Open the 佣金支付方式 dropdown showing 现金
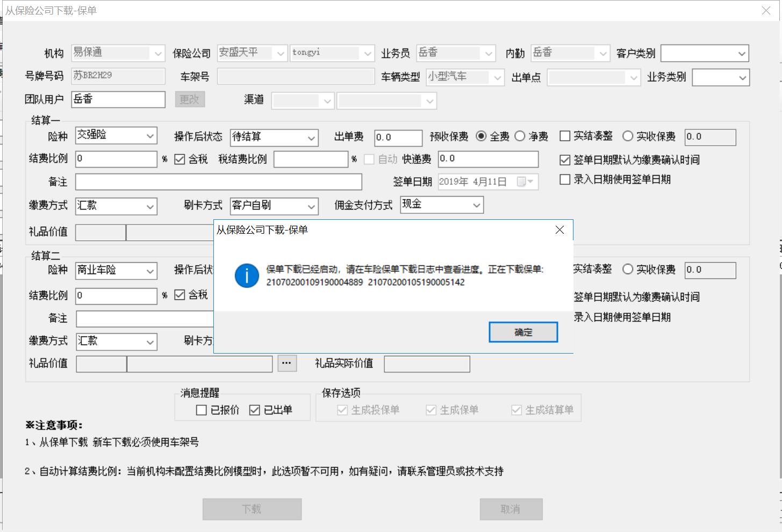Viewport: 782px width, 532px height. 442,205
